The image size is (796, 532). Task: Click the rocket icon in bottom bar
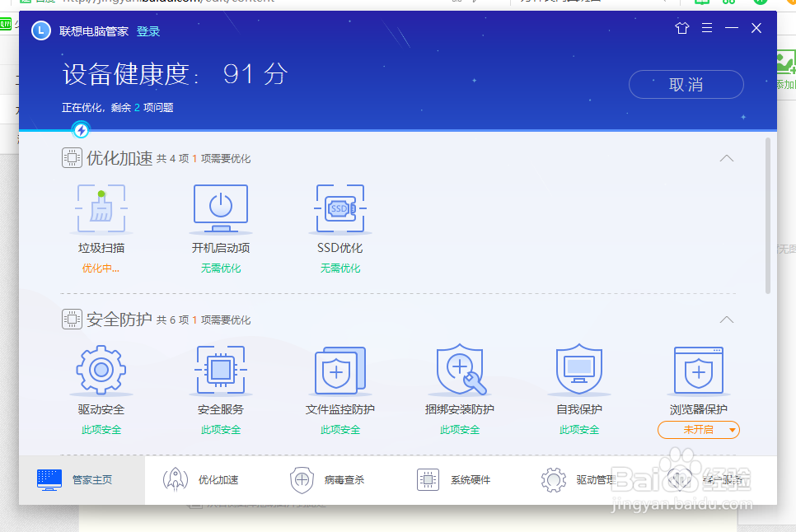tap(176, 480)
